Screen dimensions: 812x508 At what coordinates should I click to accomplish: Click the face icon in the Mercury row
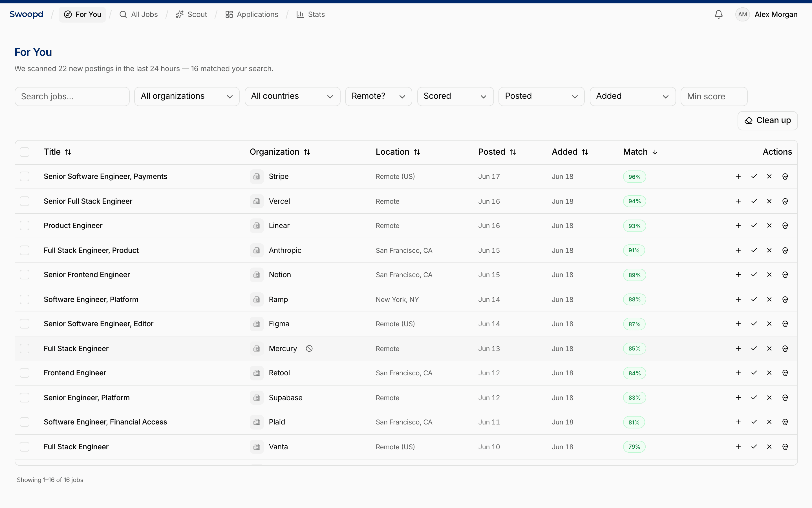[785, 349]
